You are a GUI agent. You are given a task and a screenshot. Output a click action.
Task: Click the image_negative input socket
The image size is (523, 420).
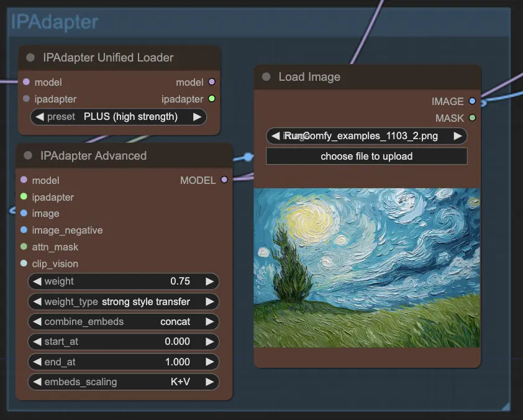[x=24, y=229]
